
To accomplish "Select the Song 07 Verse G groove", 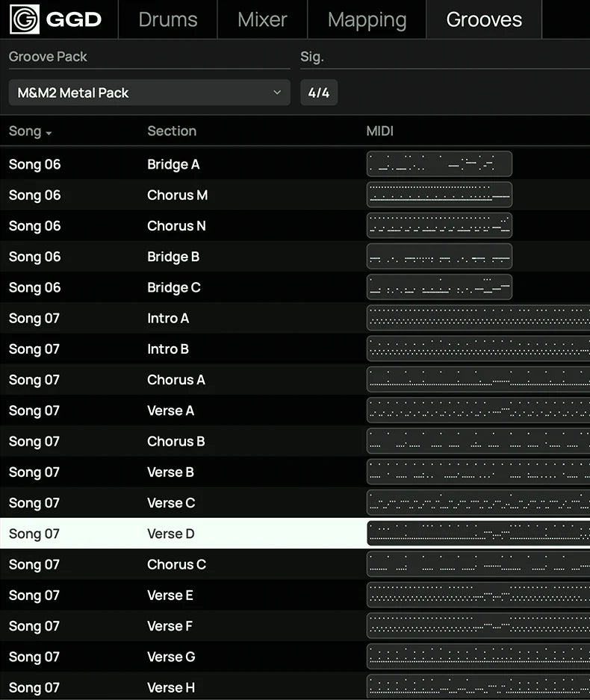I will [171, 657].
